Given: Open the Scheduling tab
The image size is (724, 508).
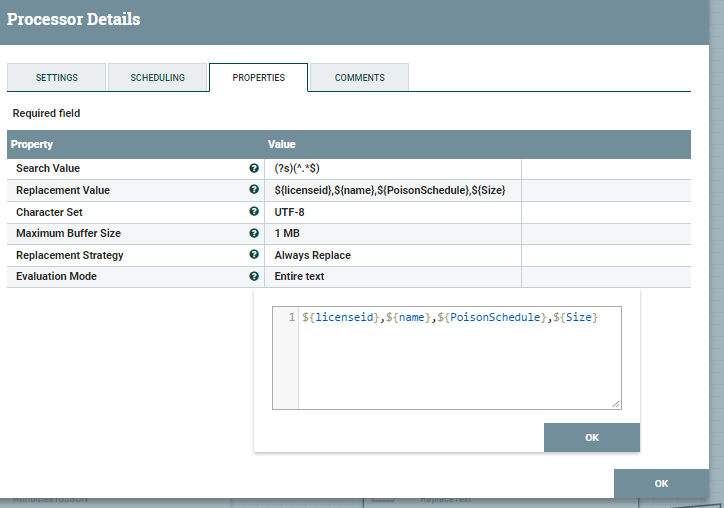Looking at the screenshot, I should (158, 78).
